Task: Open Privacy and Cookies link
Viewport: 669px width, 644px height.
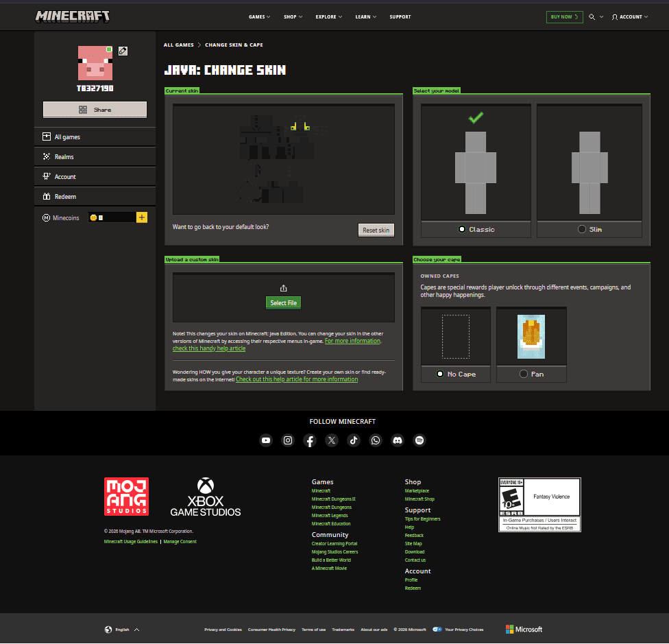Action: pos(223,630)
